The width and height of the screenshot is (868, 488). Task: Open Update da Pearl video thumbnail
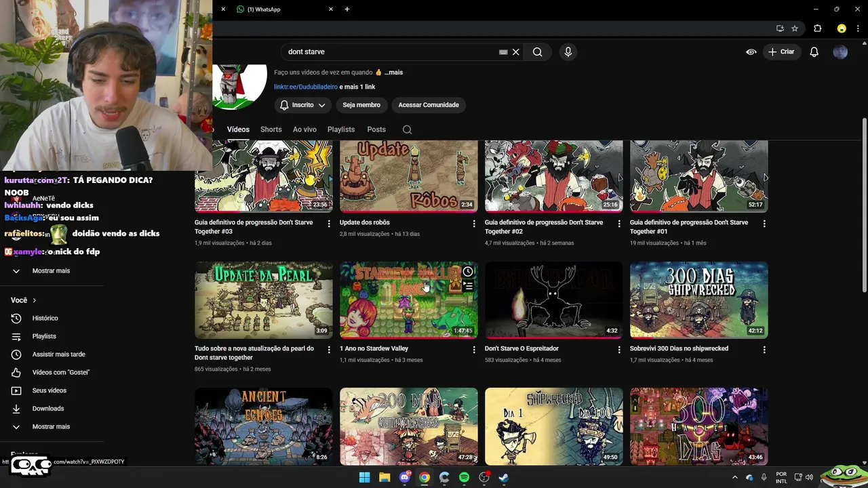click(264, 300)
